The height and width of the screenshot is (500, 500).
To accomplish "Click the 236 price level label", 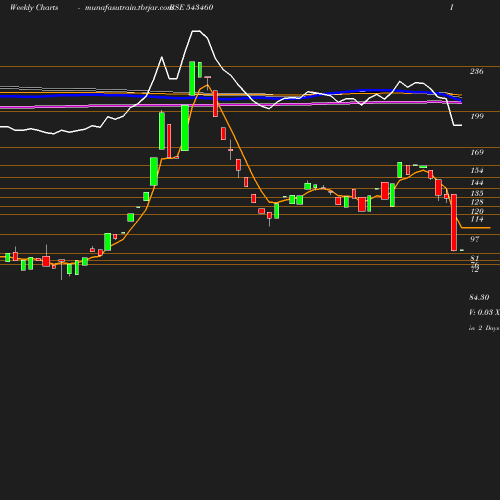I will pos(476,71).
